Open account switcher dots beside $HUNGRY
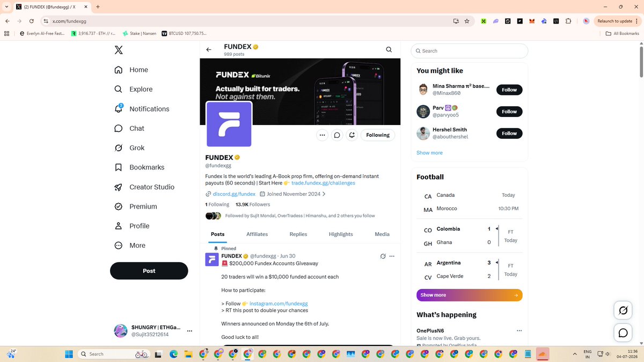Image resolution: width=644 pixels, height=362 pixels. (x=189, y=331)
